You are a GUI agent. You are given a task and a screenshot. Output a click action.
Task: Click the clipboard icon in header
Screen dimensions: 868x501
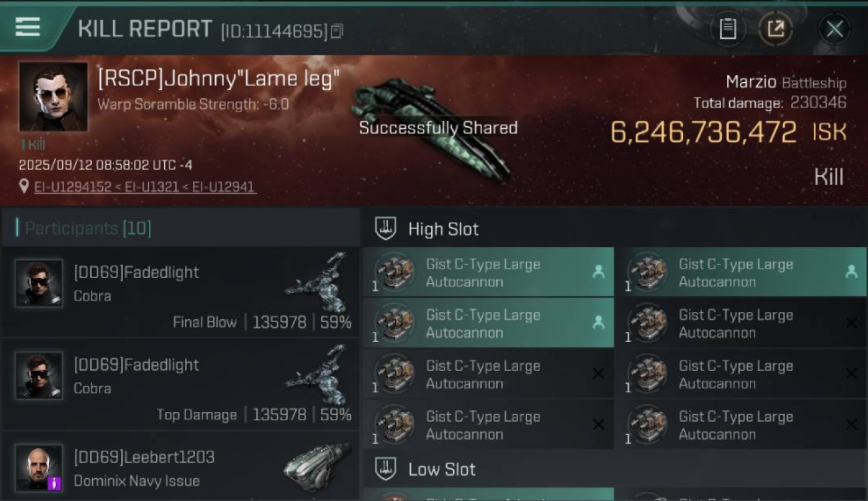click(727, 29)
